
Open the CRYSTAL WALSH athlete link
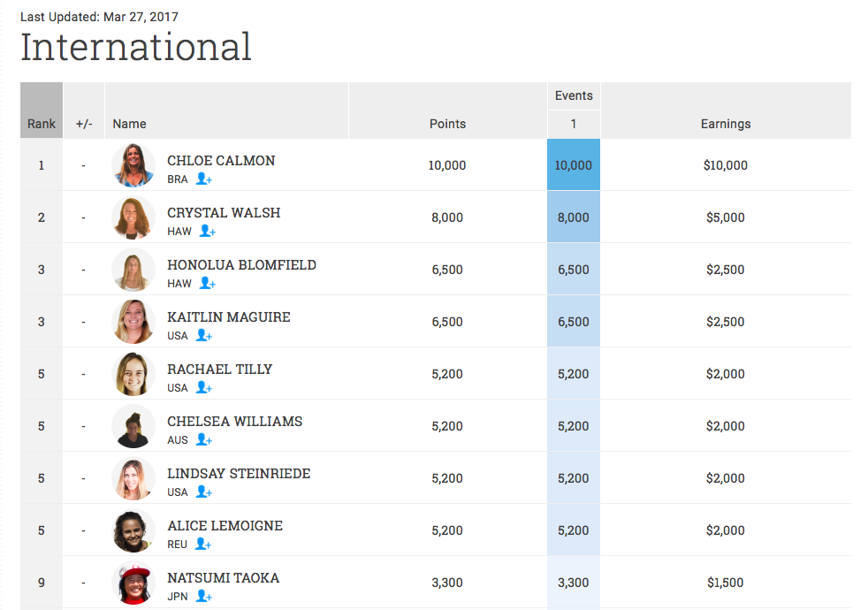pos(223,213)
